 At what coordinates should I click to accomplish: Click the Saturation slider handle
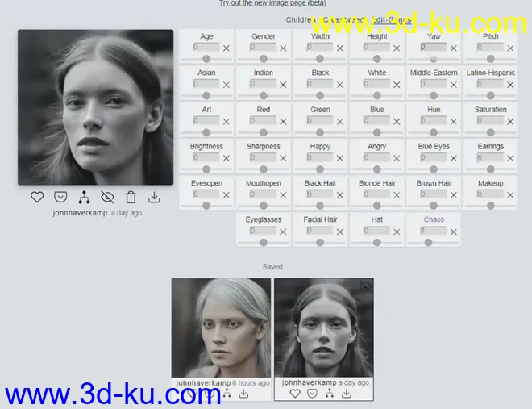pos(491,132)
